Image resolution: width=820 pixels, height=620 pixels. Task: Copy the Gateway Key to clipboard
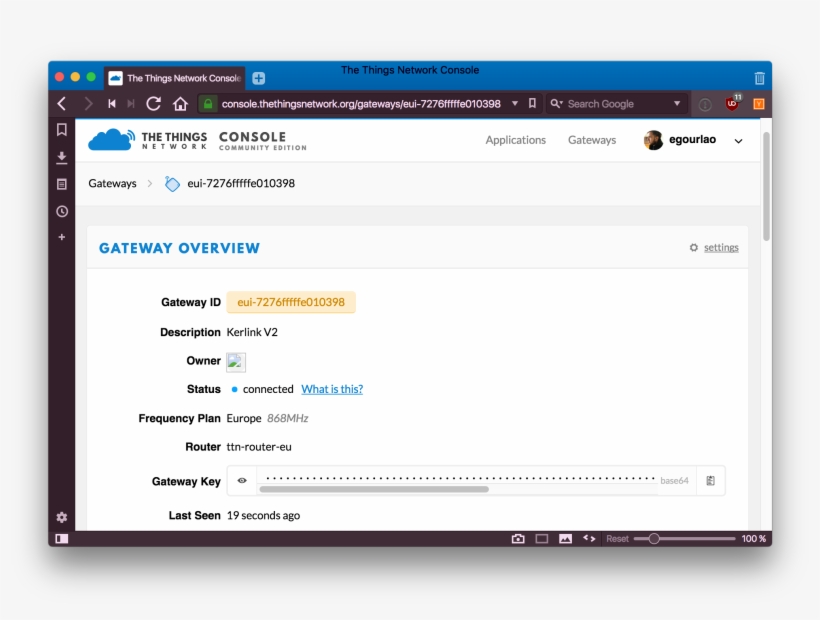pyautogui.click(x=710, y=481)
